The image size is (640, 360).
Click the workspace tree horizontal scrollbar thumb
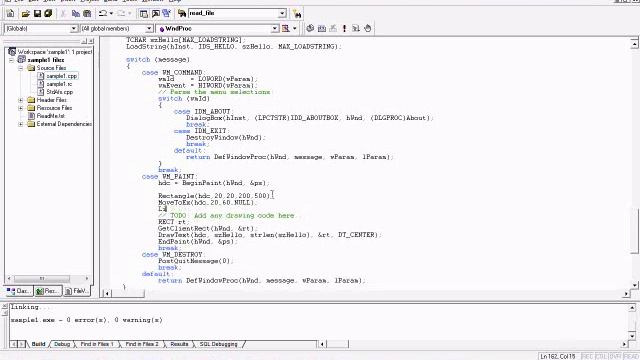(42, 278)
